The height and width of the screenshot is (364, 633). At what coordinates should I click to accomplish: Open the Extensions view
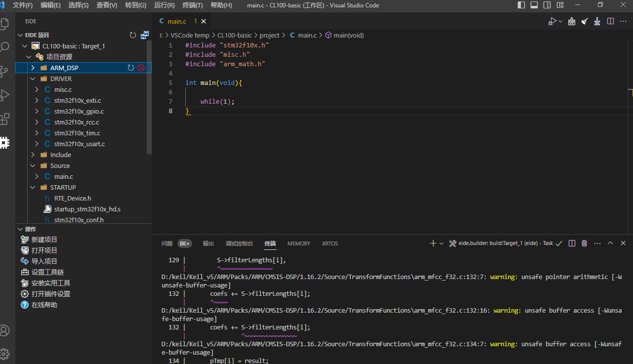[x=4, y=119]
